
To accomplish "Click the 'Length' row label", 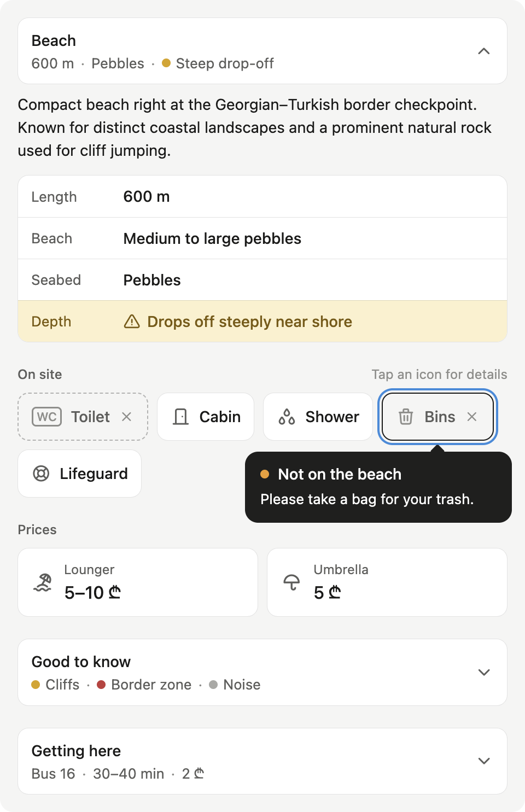I will [54, 197].
